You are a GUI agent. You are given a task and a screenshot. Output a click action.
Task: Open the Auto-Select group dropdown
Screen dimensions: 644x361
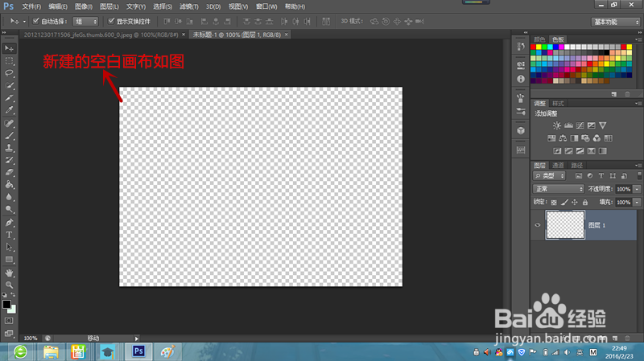point(85,22)
